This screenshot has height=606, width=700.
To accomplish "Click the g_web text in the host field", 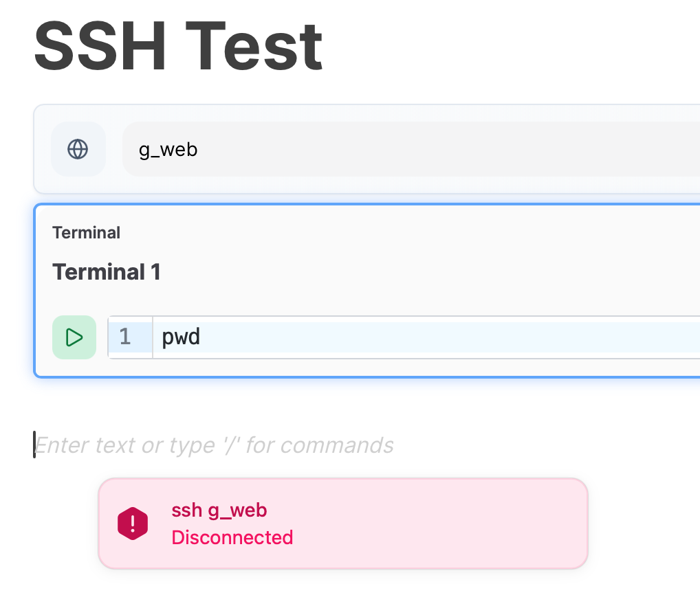I will [x=168, y=149].
